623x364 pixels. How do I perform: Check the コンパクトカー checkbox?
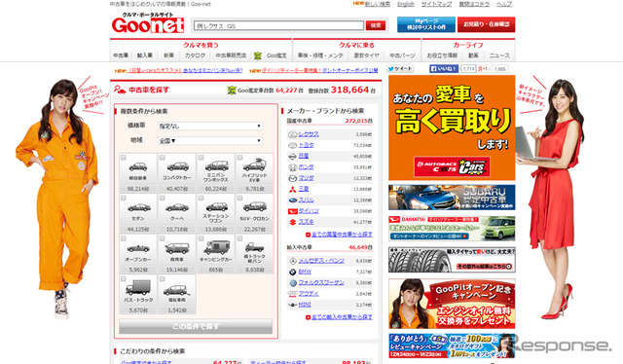click(163, 158)
